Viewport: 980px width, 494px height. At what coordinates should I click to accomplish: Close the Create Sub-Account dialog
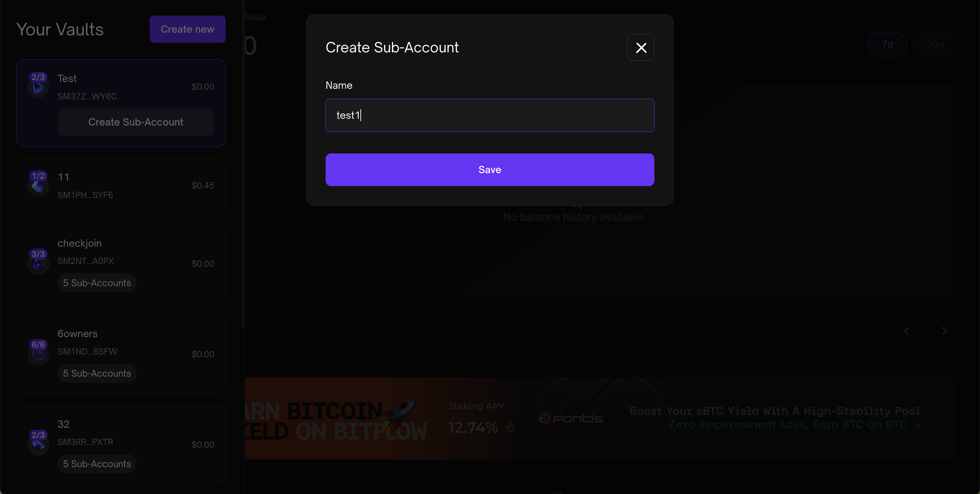(641, 48)
